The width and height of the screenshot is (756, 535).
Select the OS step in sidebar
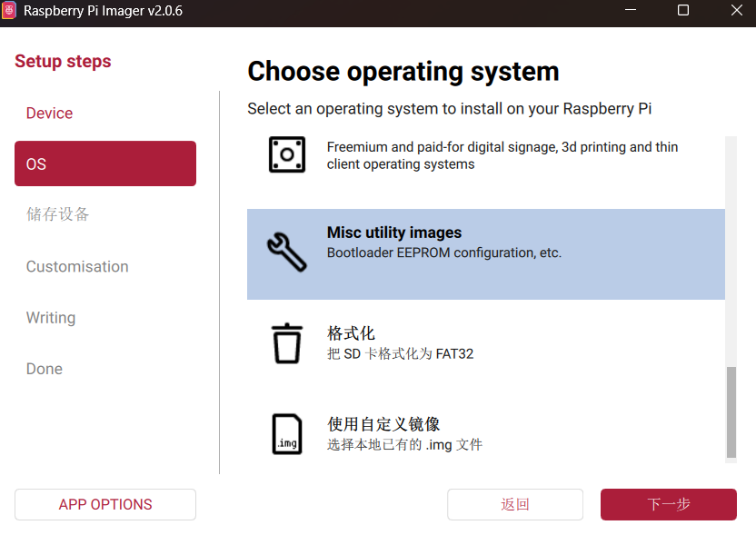104,163
